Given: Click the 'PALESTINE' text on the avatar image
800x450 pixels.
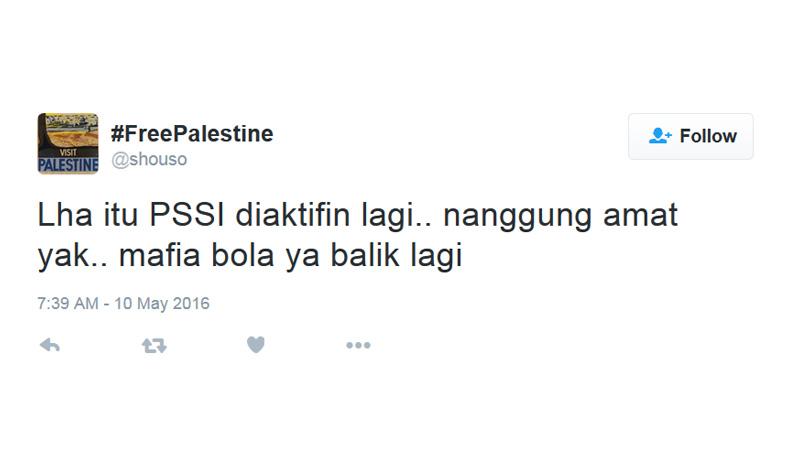Looking at the screenshot, I should click(68, 165).
